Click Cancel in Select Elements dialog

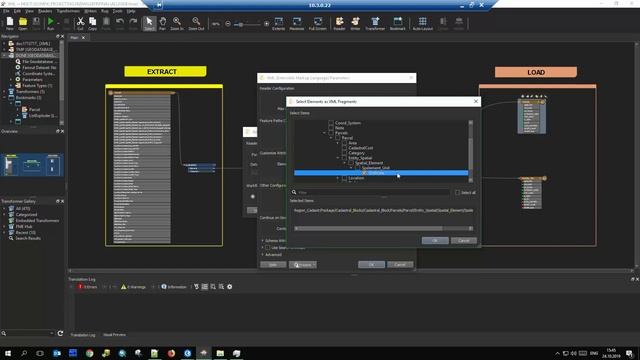pos(464,240)
